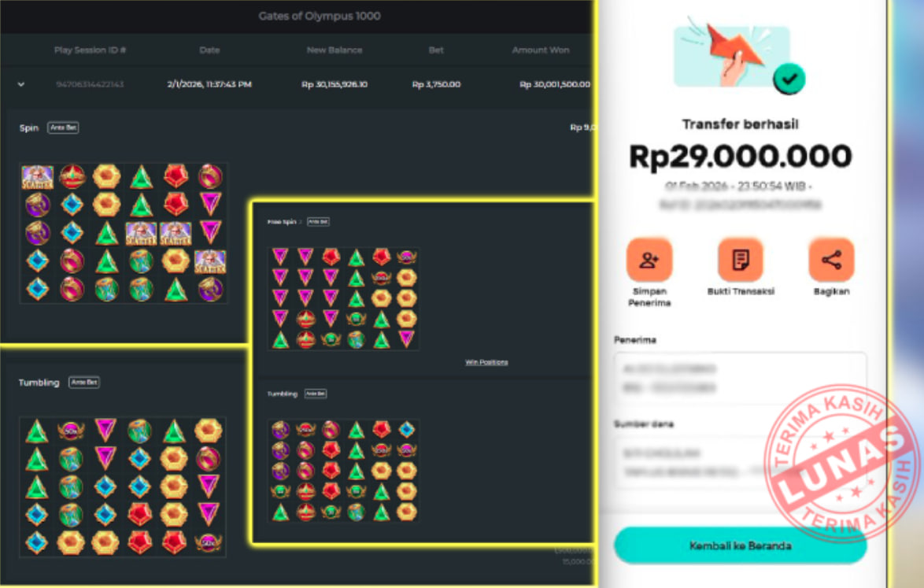Collapse the play session row chevron

point(21,84)
